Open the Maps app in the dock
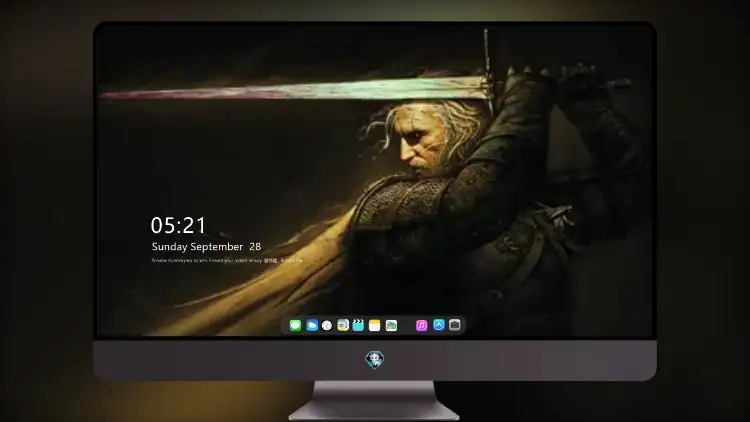 pyautogui.click(x=391, y=325)
